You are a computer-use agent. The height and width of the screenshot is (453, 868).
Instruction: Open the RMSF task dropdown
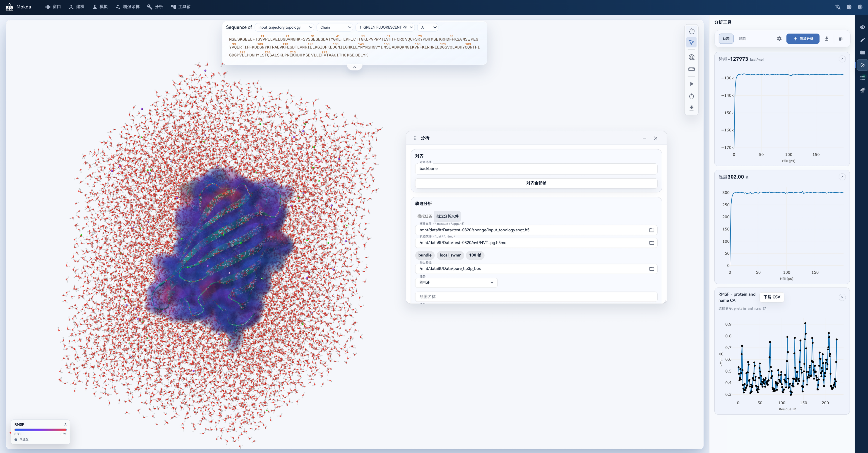click(456, 282)
